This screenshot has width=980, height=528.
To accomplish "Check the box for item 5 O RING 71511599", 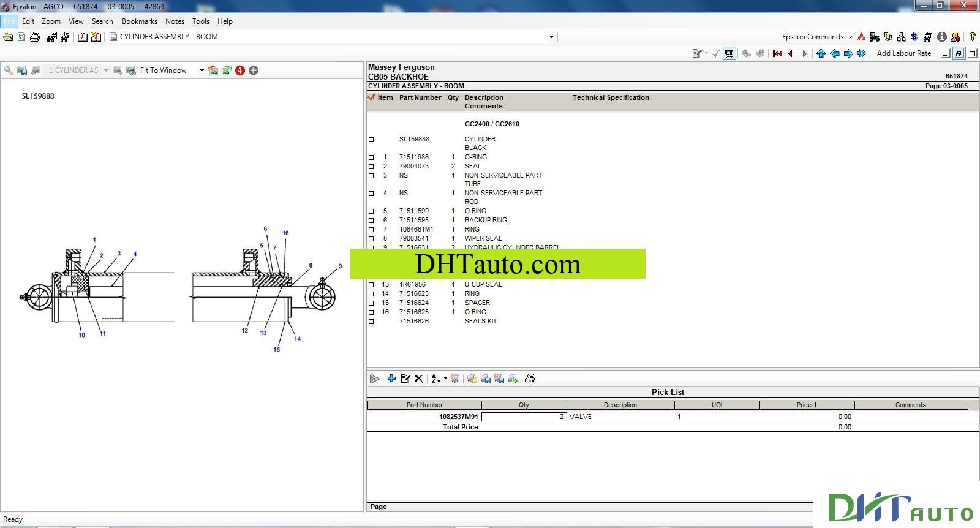I will pyautogui.click(x=371, y=211).
